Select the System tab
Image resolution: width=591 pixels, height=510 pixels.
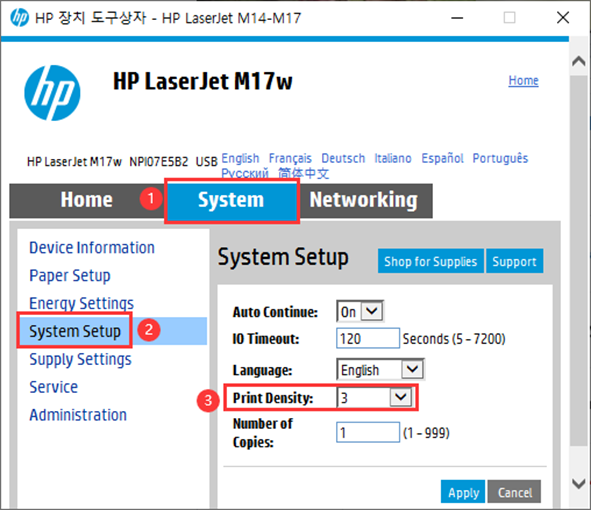click(231, 200)
